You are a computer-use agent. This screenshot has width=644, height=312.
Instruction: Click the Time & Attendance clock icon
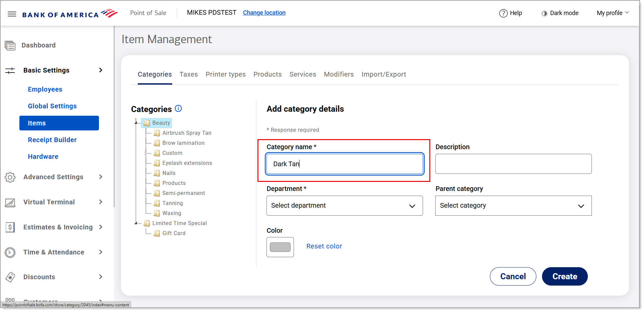[10, 252]
